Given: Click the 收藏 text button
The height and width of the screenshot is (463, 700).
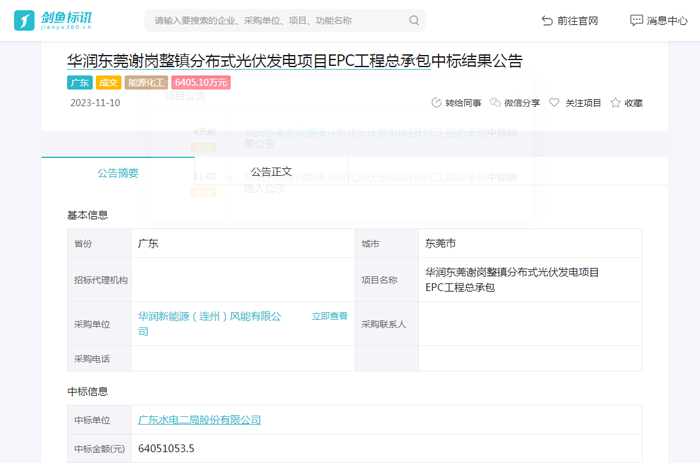Looking at the screenshot, I should click(x=633, y=103).
